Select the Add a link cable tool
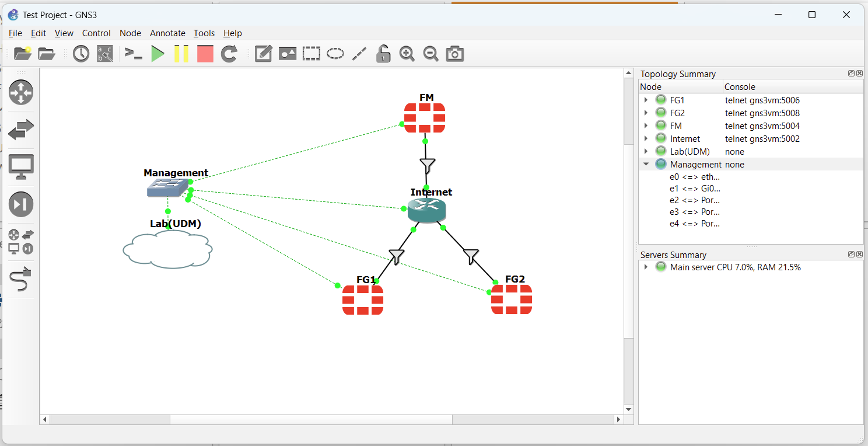This screenshot has width=868, height=446. (x=21, y=279)
